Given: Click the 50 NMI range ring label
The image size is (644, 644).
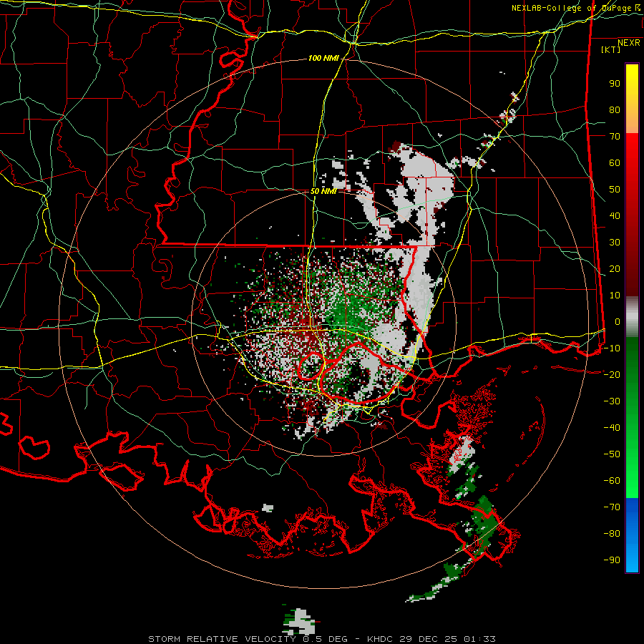Looking at the screenshot, I should (x=323, y=191).
